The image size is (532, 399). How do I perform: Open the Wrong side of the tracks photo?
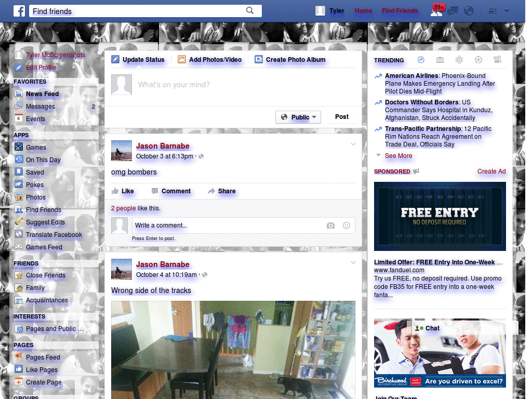(x=233, y=350)
